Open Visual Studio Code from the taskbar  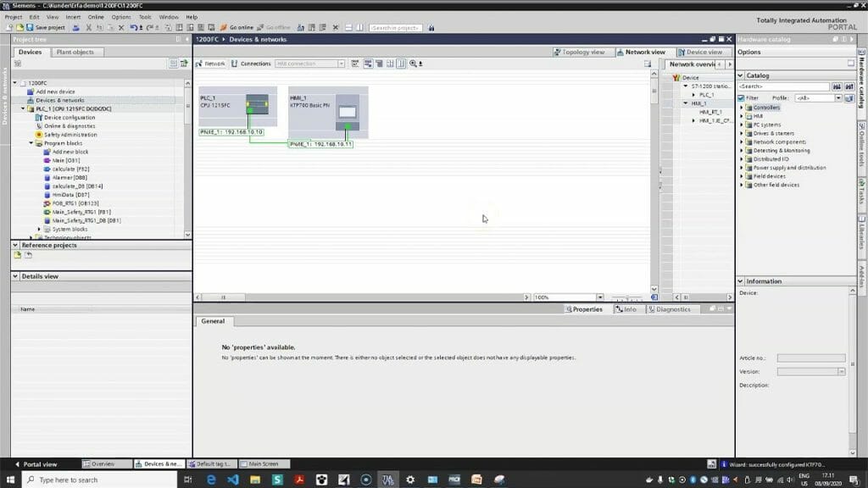point(233,480)
